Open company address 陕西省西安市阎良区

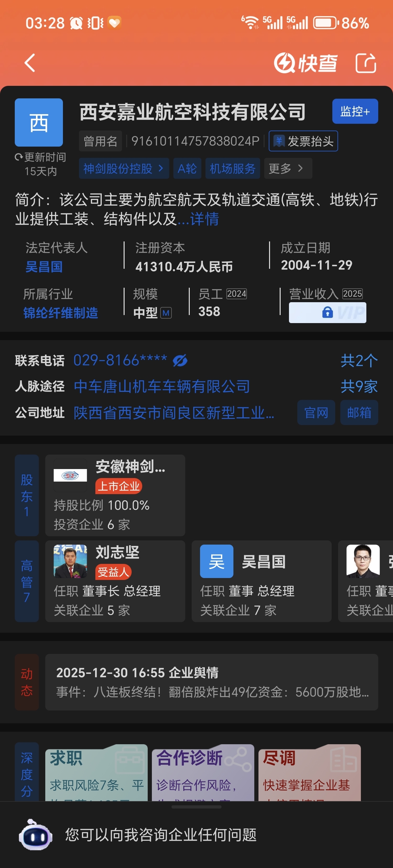click(174, 412)
